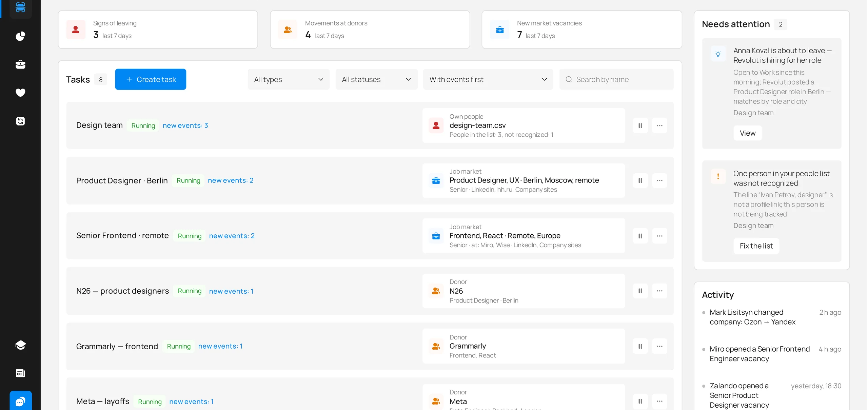The width and height of the screenshot is (868, 410).
Task: Open the briefcase sidebar icon
Action: coord(20,64)
